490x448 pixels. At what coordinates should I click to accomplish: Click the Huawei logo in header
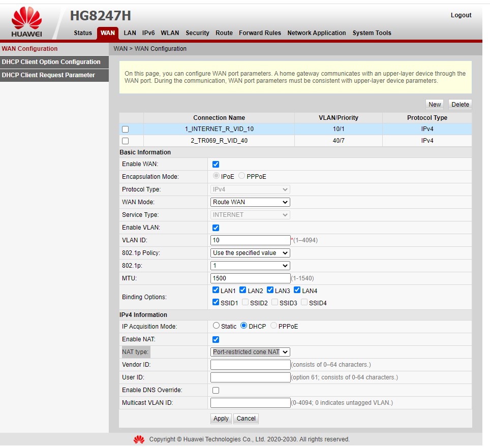(26, 22)
